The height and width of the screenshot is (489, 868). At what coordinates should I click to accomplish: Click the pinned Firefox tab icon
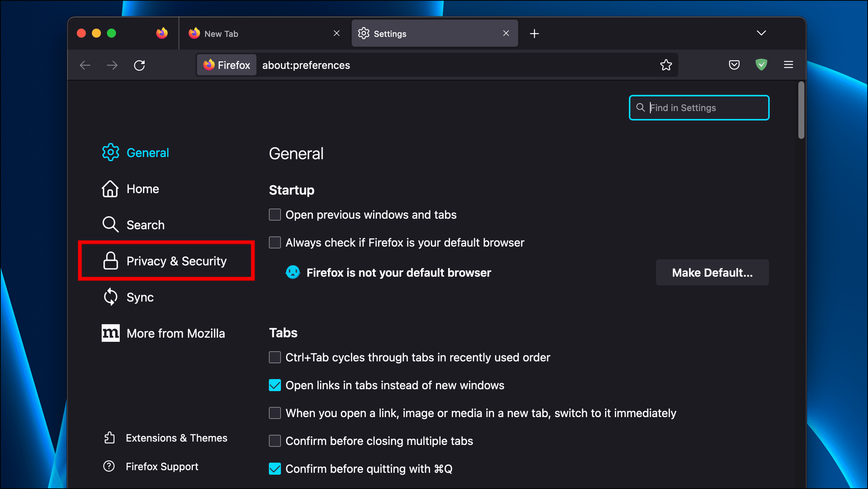point(162,33)
